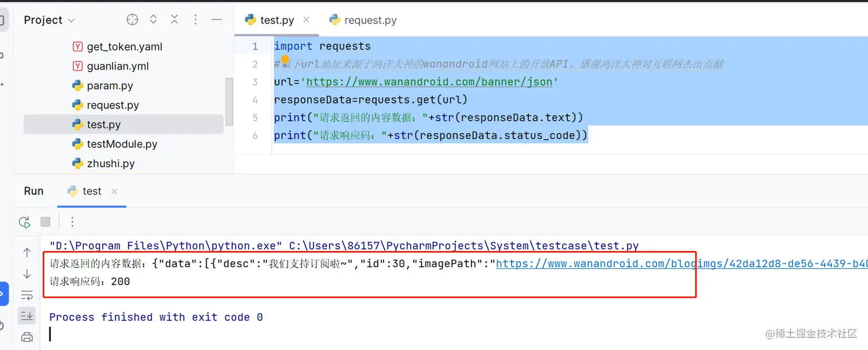
Task: Toggle scroll to end of console
Action: click(x=27, y=316)
